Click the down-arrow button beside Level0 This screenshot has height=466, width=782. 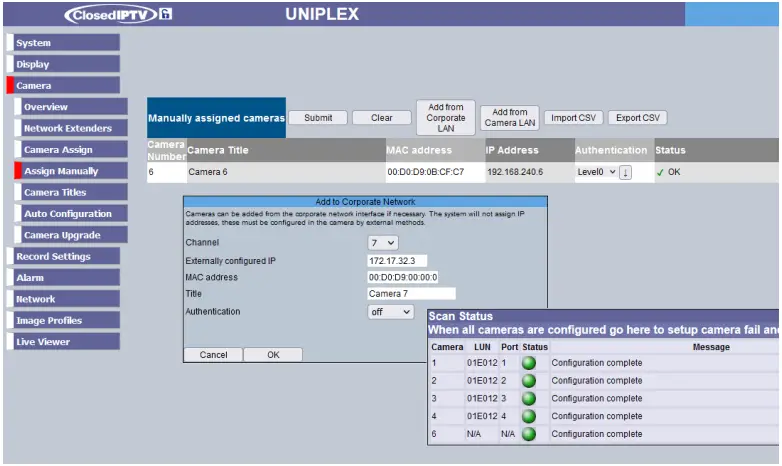point(625,172)
